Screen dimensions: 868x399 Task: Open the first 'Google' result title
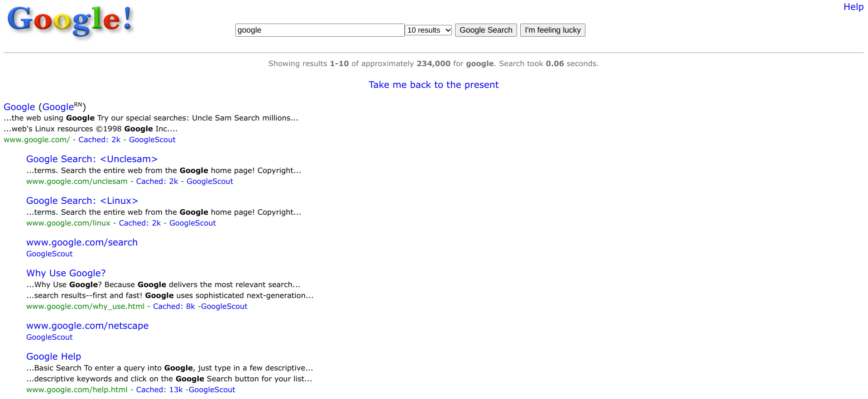[x=19, y=107]
